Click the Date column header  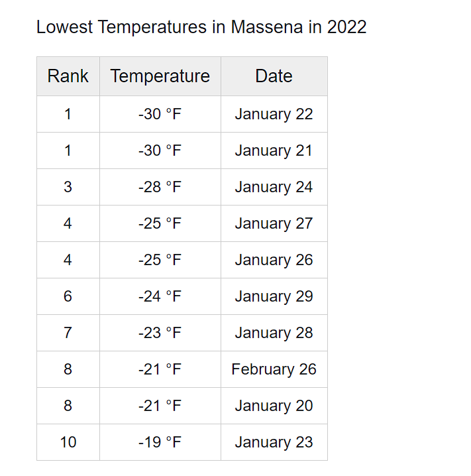coord(274,76)
